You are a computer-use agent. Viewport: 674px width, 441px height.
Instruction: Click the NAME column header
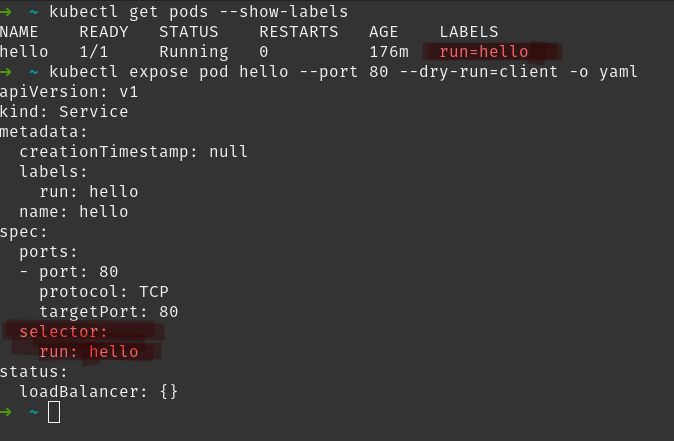click(x=19, y=31)
